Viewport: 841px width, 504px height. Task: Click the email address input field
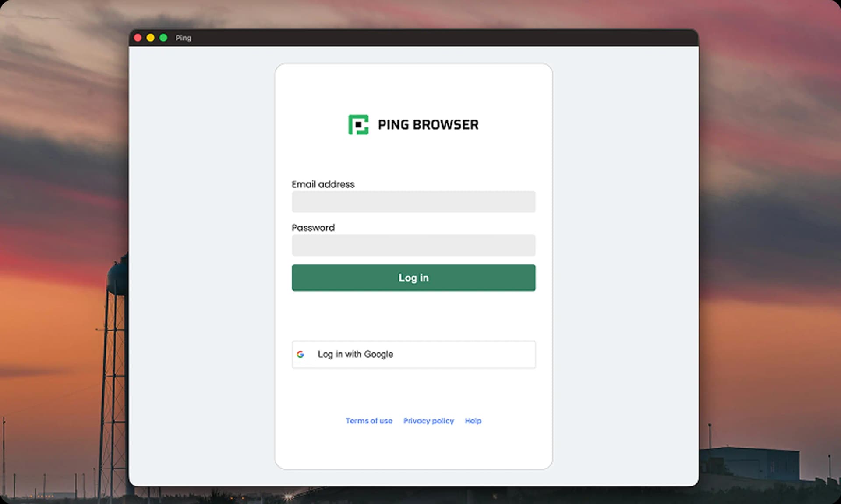(x=413, y=202)
